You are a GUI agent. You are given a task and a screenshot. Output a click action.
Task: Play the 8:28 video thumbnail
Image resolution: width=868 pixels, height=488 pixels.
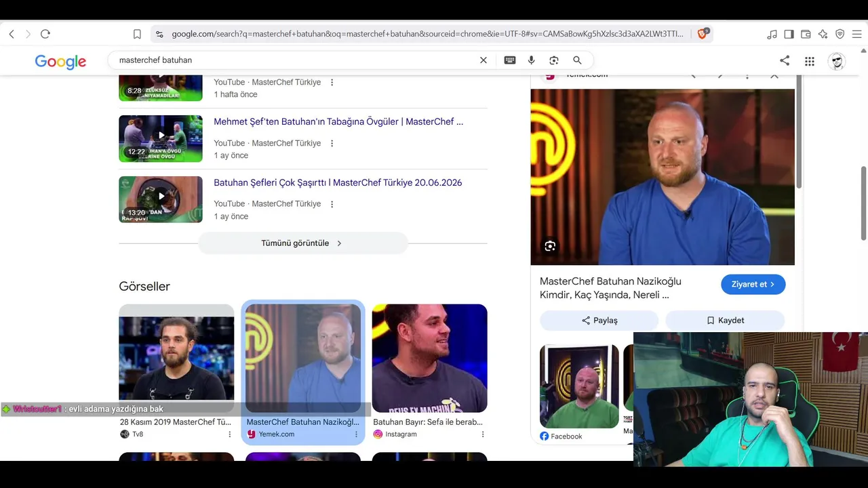(161, 87)
